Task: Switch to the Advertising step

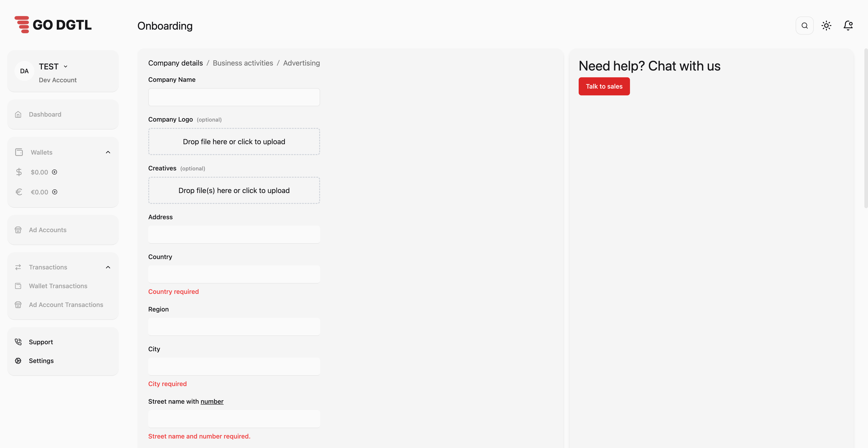Action: point(301,63)
